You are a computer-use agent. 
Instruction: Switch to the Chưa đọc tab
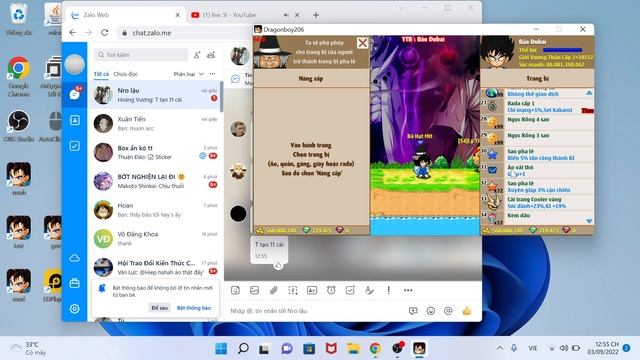point(125,74)
